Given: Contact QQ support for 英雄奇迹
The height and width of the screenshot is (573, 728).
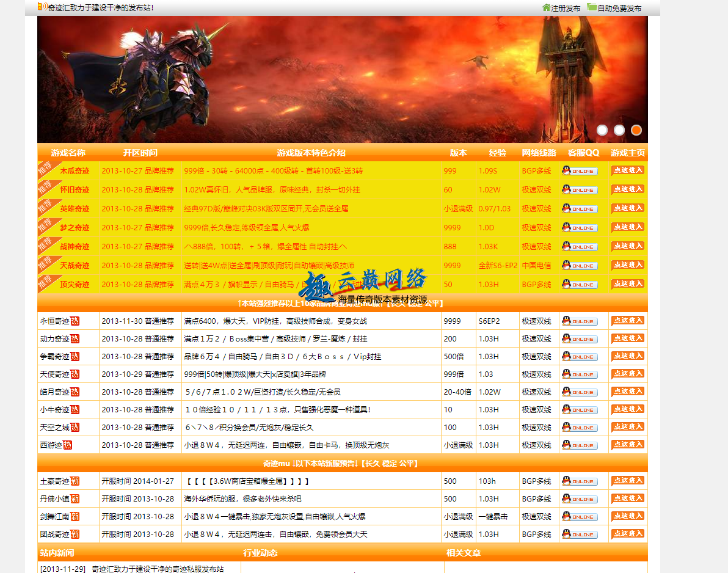Looking at the screenshot, I should coord(580,209).
